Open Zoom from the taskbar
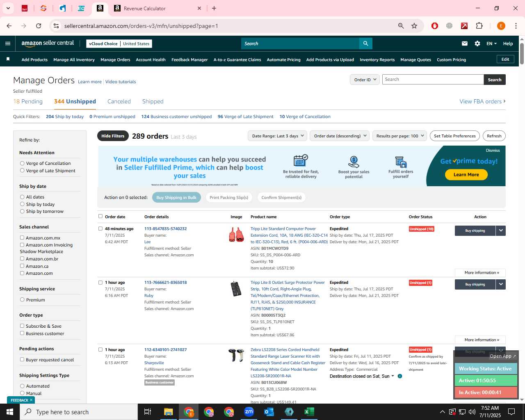 tap(249, 412)
